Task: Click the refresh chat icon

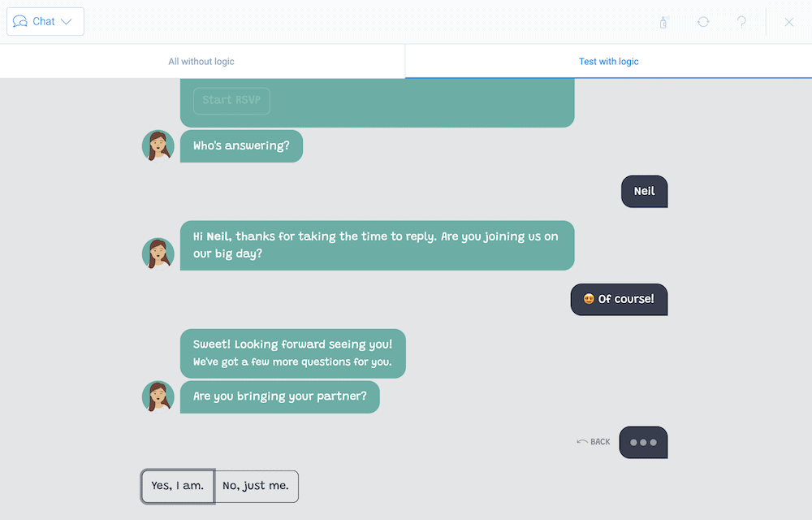Action: (702, 22)
